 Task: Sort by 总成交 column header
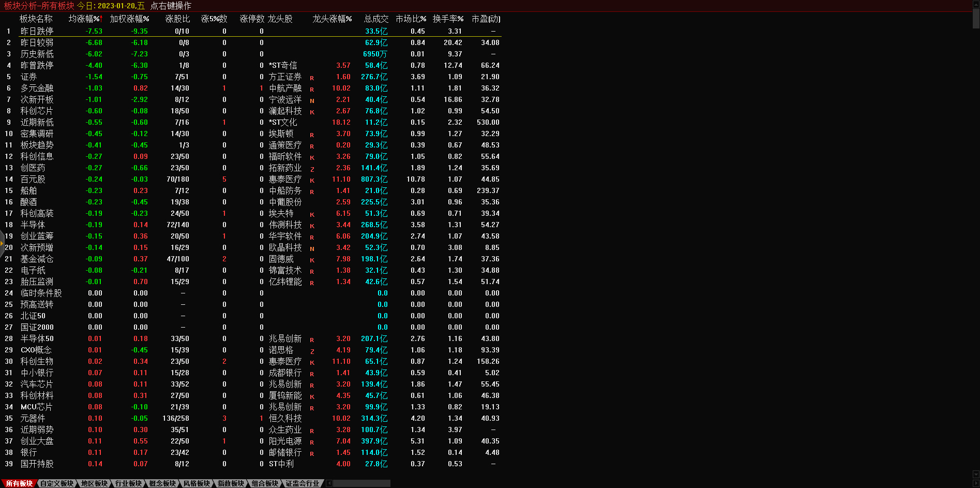pyautogui.click(x=376, y=19)
